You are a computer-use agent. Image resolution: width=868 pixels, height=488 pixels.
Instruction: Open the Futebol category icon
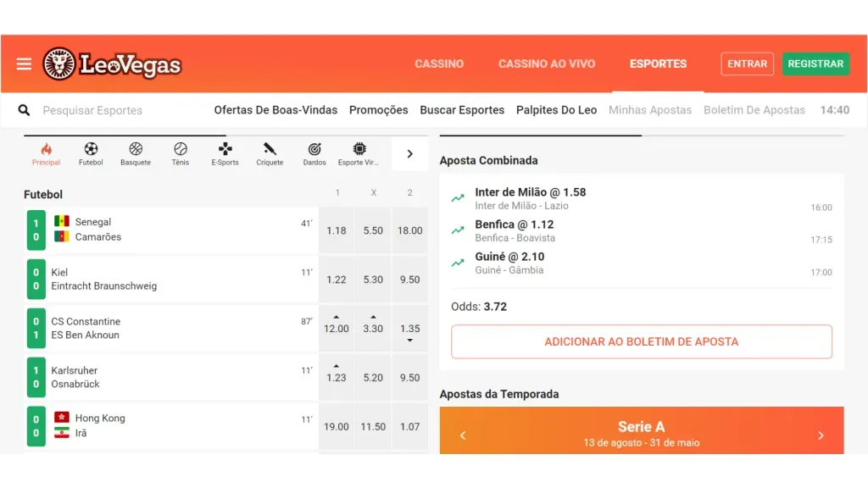91,152
